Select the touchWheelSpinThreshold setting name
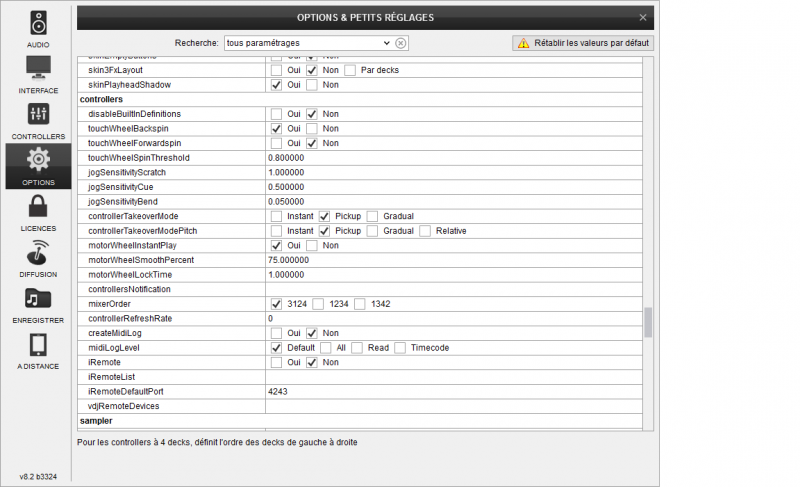Image resolution: width=800 pixels, height=487 pixels. [139, 158]
